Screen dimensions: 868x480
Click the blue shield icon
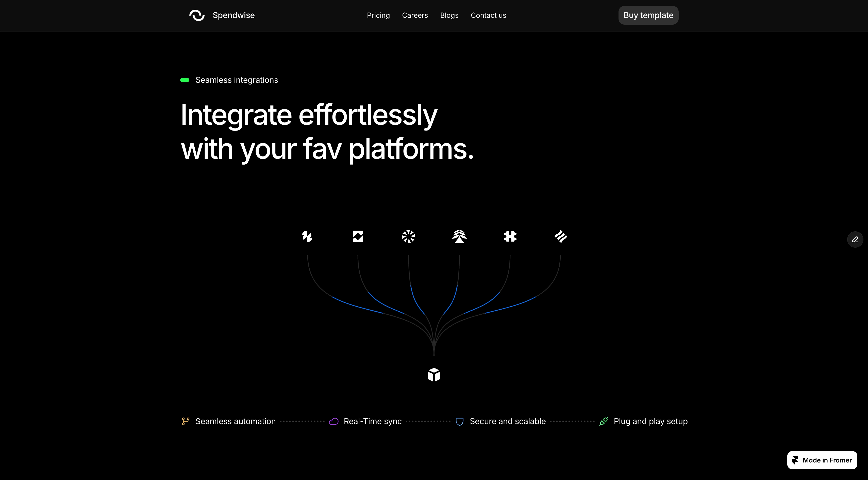click(459, 421)
